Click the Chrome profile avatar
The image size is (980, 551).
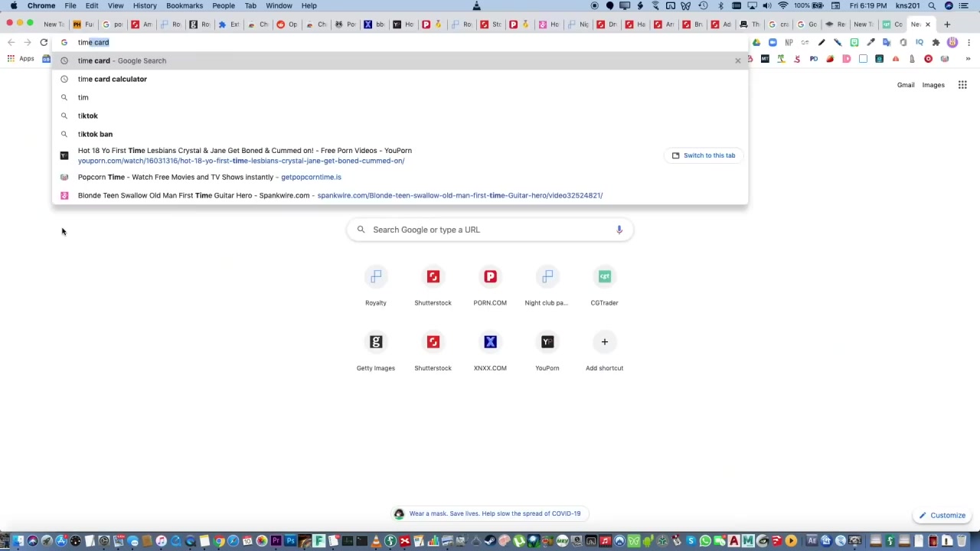tap(952, 42)
